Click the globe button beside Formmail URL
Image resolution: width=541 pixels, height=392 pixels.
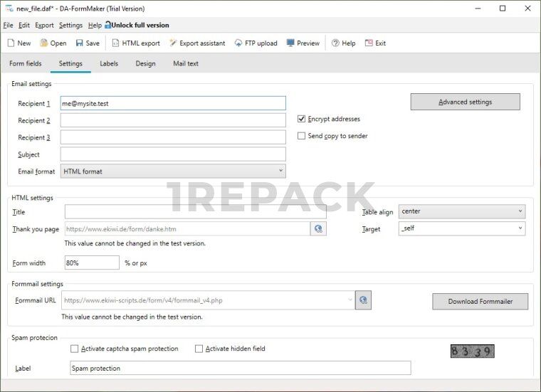click(363, 300)
